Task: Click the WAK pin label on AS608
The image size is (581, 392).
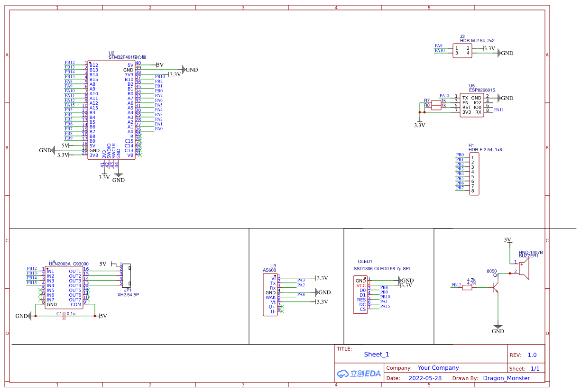Action: (271, 297)
